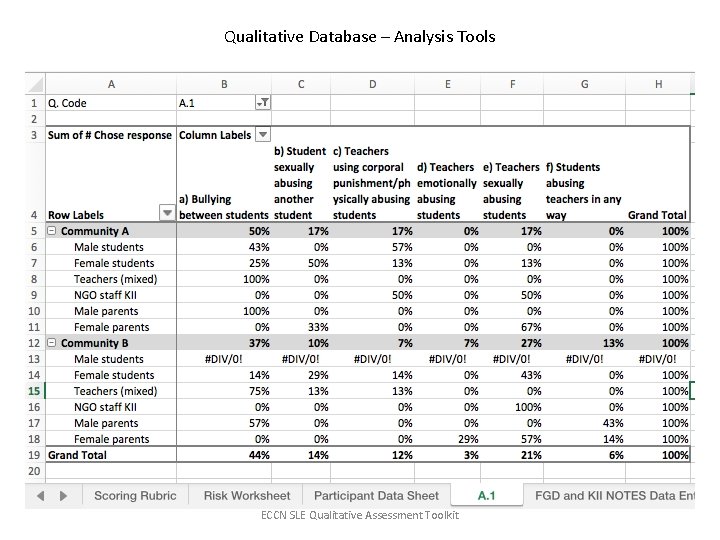Click #DIV/0! in column B row 13
The width and height of the screenshot is (720, 540).
pos(224,359)
